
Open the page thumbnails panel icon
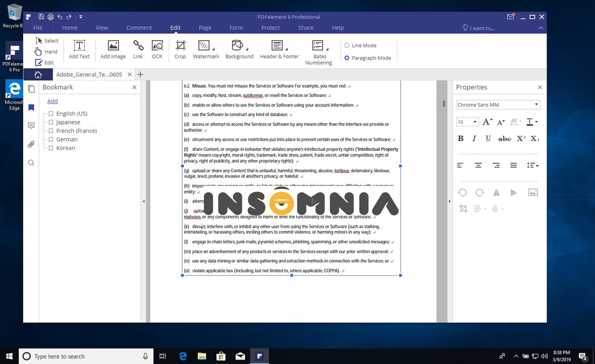click(31, 89)
